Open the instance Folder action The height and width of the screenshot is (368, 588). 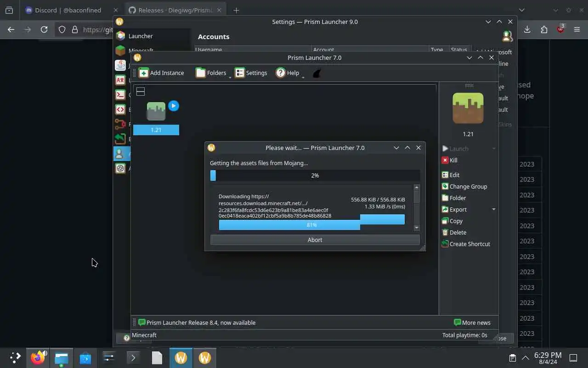pos(454,198)
